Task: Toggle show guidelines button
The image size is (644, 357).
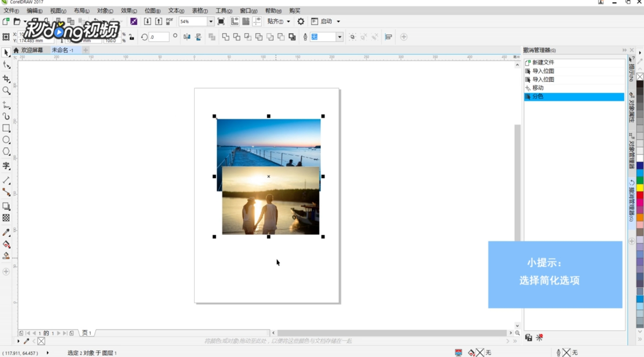Action: pos(257,21)
